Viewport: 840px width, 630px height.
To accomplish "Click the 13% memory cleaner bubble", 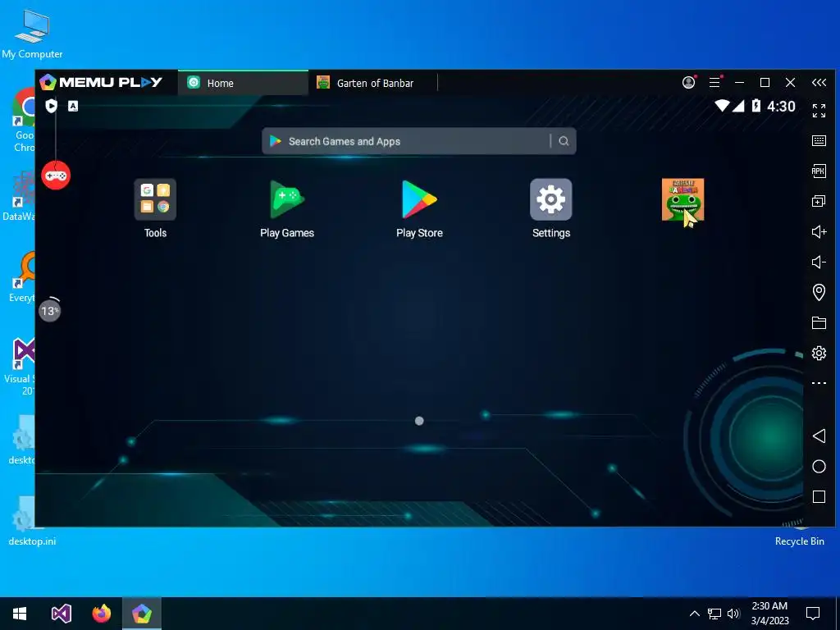I will (50, 310).
